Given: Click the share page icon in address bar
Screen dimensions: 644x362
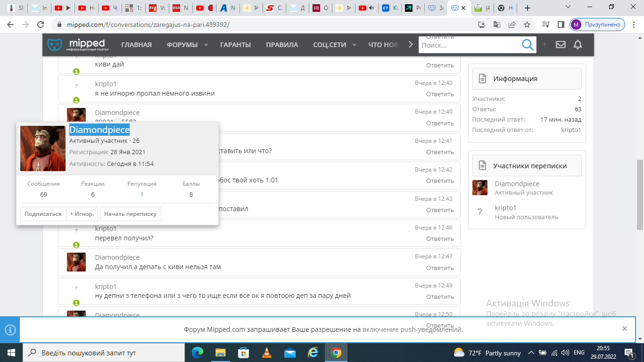Looking at the screenshot, I should point(512,25).
